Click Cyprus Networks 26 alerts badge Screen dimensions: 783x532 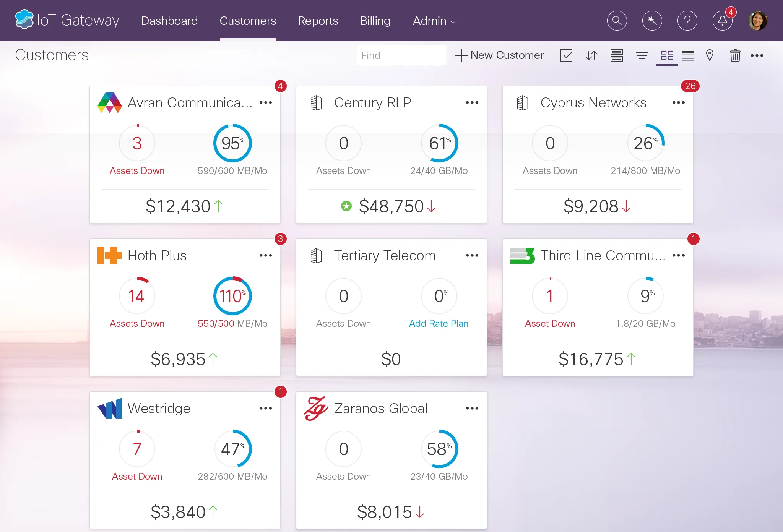(690, 86)
